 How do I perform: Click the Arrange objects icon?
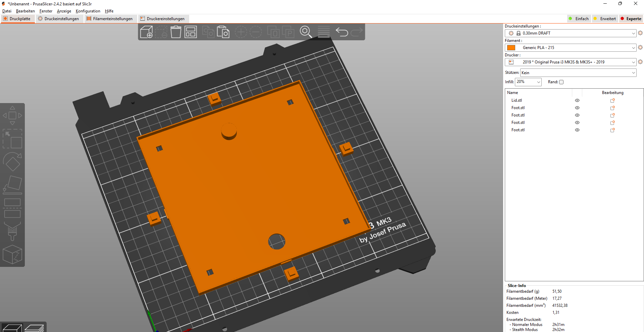(191, 32)
